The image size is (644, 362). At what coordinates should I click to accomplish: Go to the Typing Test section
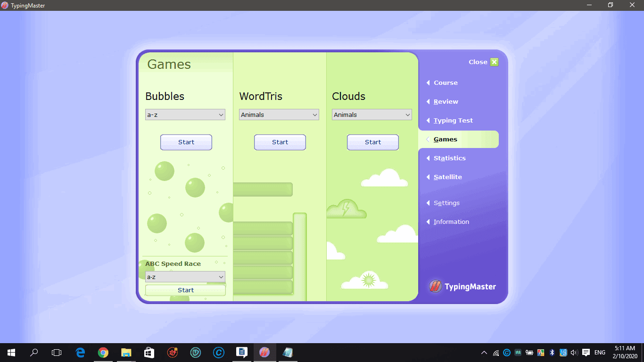coord(453,120)
